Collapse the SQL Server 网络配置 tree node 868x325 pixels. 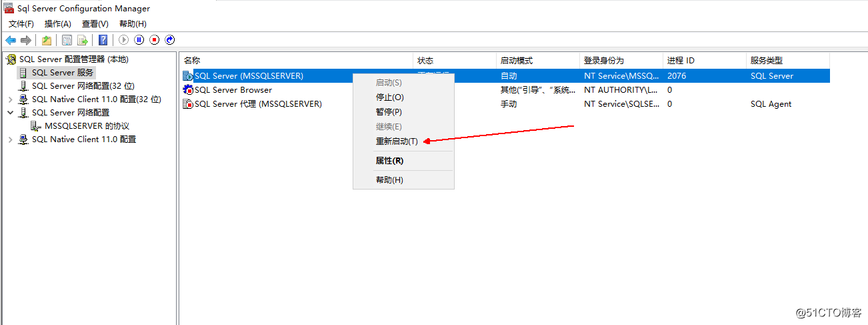click(x=10, y=113)
